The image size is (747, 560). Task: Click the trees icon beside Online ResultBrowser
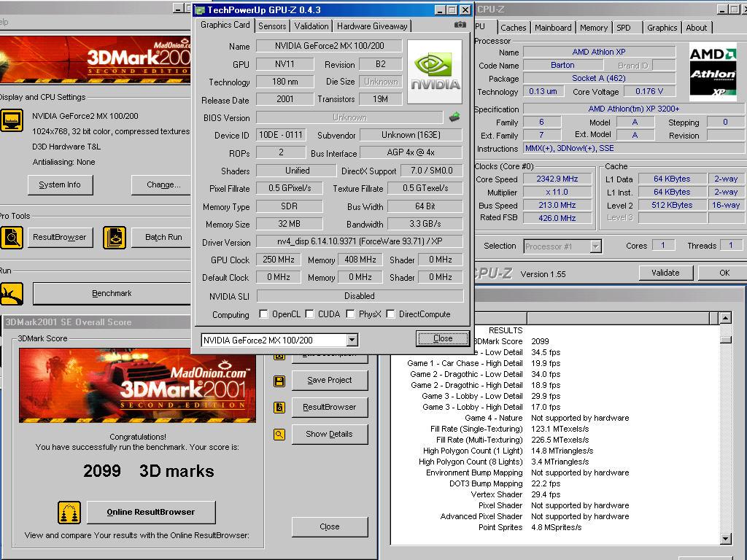(x=69, y=513)
